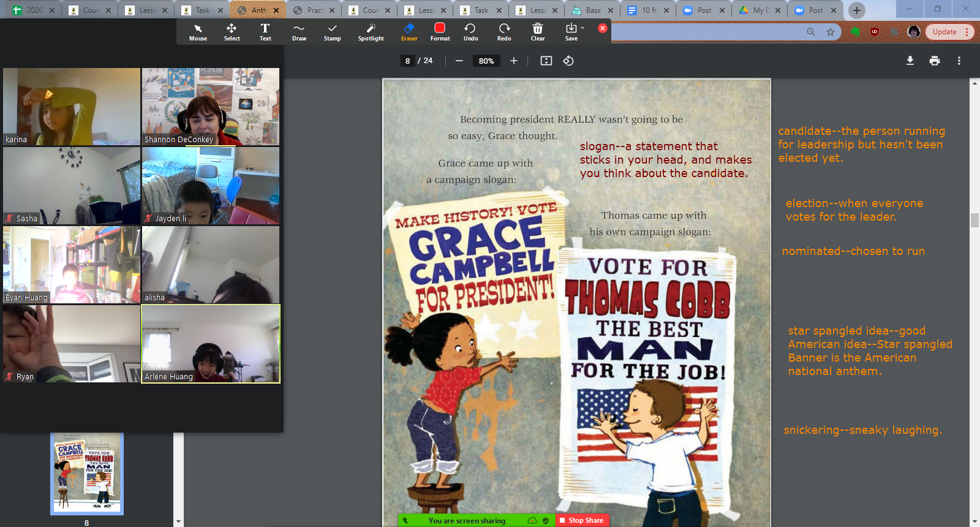Switch to the Anth browser tab
The width and height of the screenshot is (980, 527).
pos(258,10)
